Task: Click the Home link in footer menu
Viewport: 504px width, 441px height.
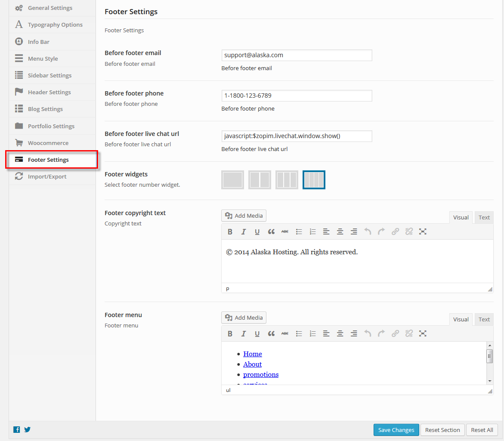Action: [x=252, y=354]
